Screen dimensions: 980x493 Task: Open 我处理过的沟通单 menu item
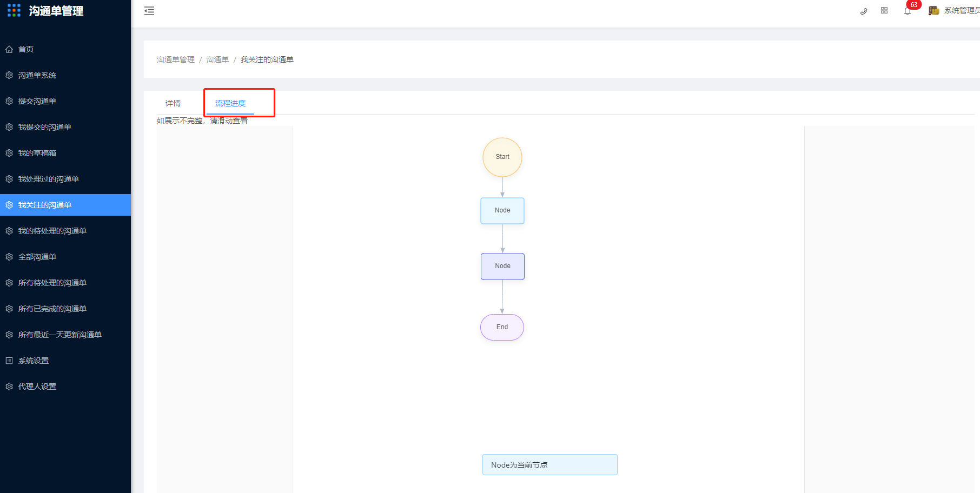click(x=65, y=179)
